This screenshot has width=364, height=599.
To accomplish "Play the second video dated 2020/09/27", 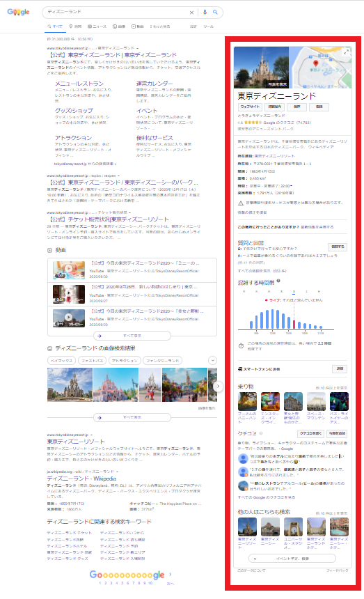I will click(69, 294).
